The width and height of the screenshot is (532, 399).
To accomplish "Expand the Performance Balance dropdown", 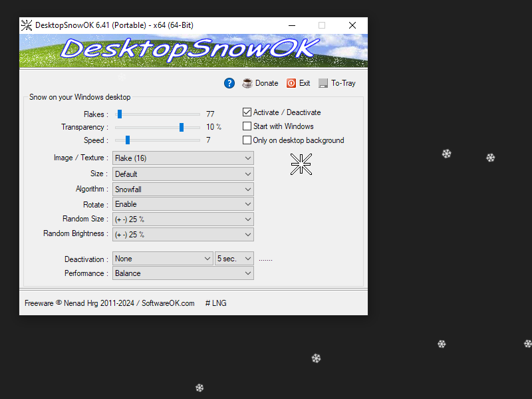I will [184, 273].
